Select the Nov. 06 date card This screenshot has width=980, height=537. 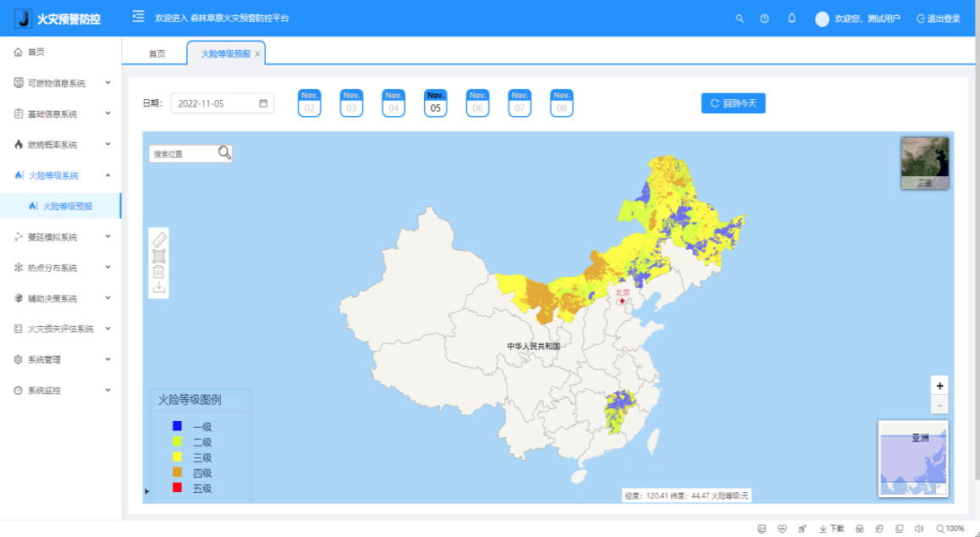pyautogui.click(x=478, y=103)
